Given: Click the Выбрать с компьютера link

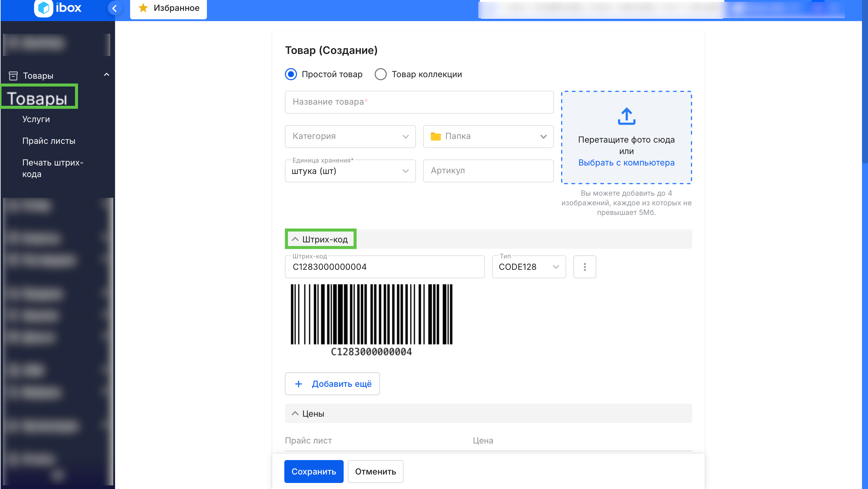Looking at the screenshot, I should [x=626, y=162].
